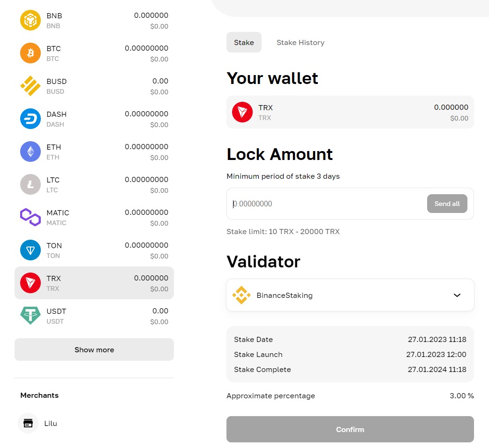Select the Bitcoin BTC icon

(30, 53)
